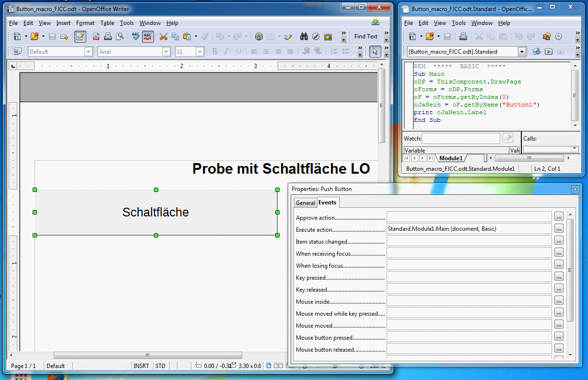Click the ... button next to Execute action
Viewport: 588px width, 380px height.
pyautogui.click(x=559, y=229)
